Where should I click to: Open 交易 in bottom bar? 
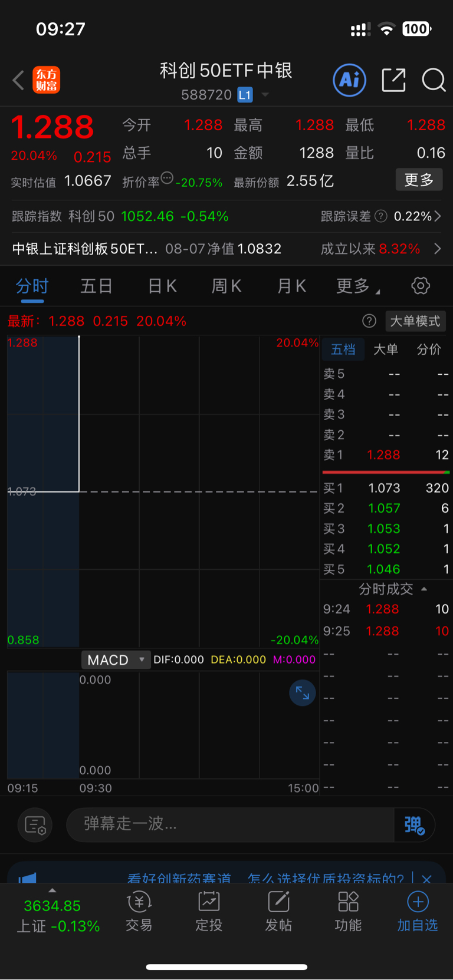click(x=139, y=912)
